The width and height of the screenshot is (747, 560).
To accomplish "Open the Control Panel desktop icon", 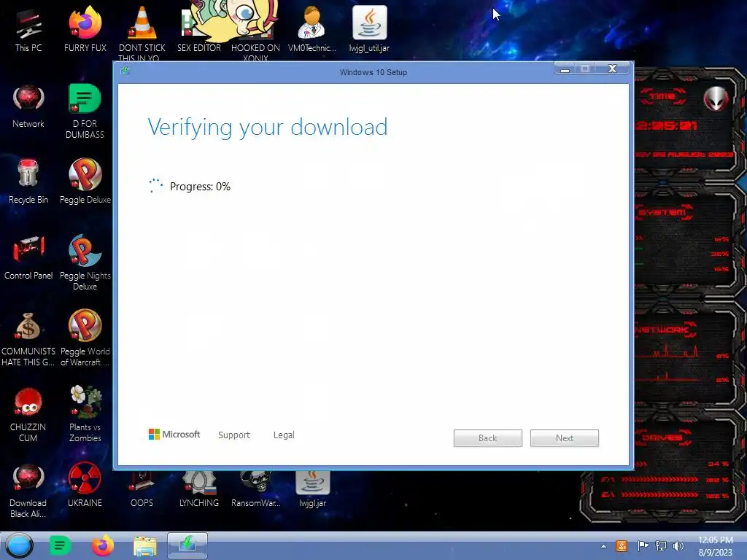I will tap(28, 258).
